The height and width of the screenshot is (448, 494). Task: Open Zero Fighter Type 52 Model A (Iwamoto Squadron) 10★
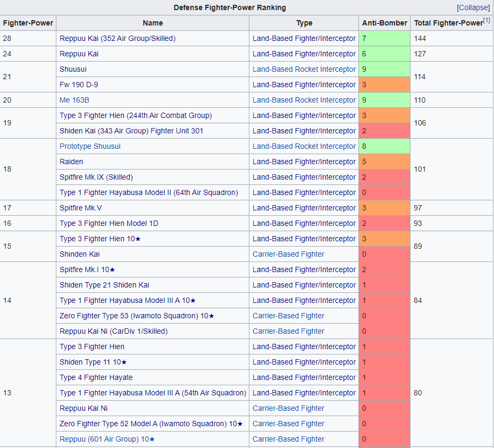[151, 424]
